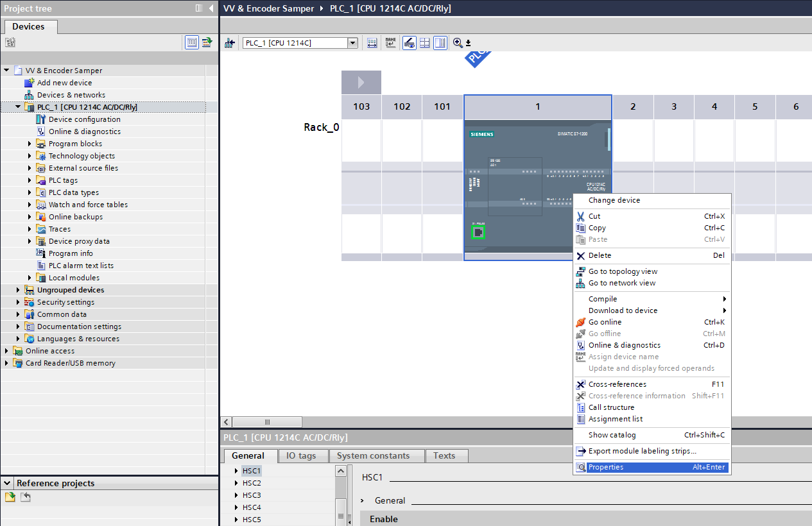Collapse the Project tree panel with the left arrow
This screenshot has height=526, width=812.
point(211,8)
